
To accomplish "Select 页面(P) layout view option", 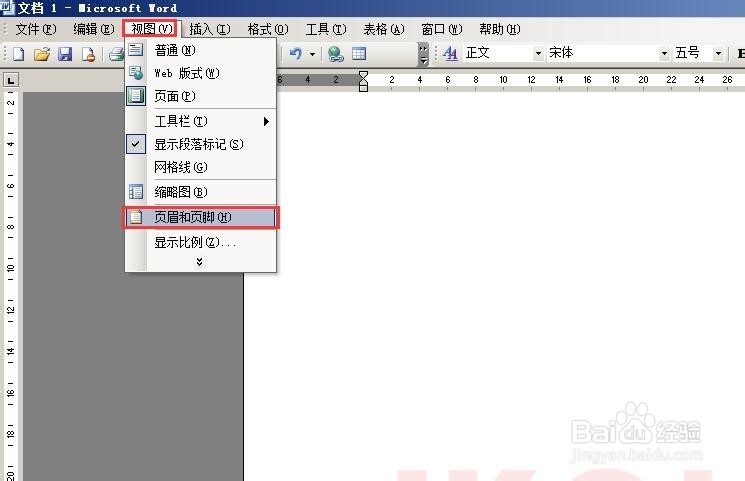I will (201, 96).
